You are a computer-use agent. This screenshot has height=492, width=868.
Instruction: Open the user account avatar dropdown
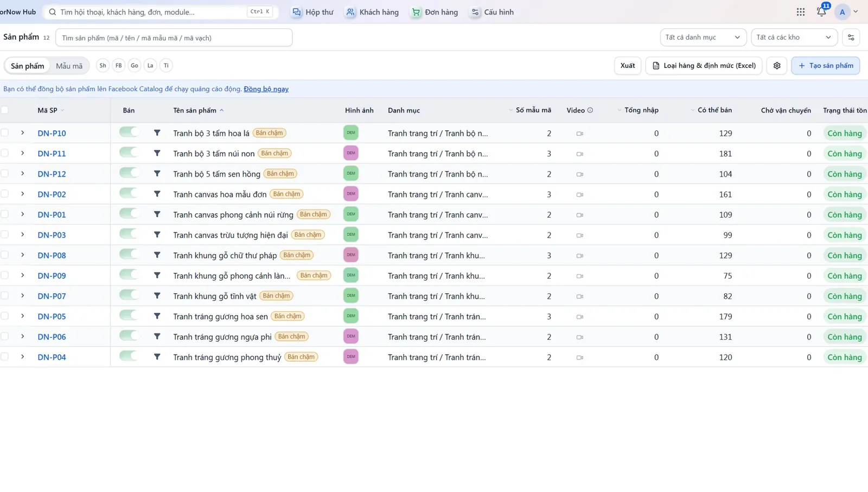pos(847,12)
